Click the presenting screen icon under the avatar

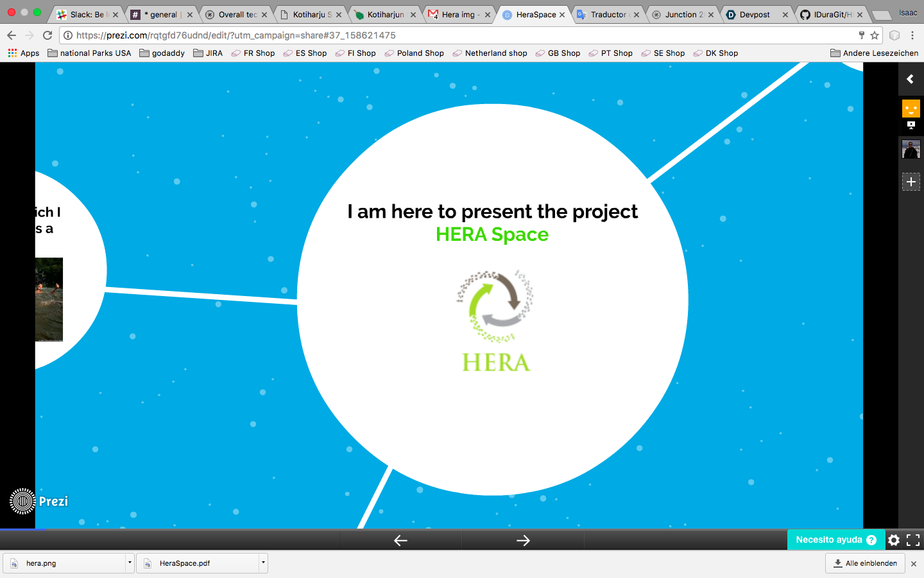pyautogui.click(x=911, y=125)
